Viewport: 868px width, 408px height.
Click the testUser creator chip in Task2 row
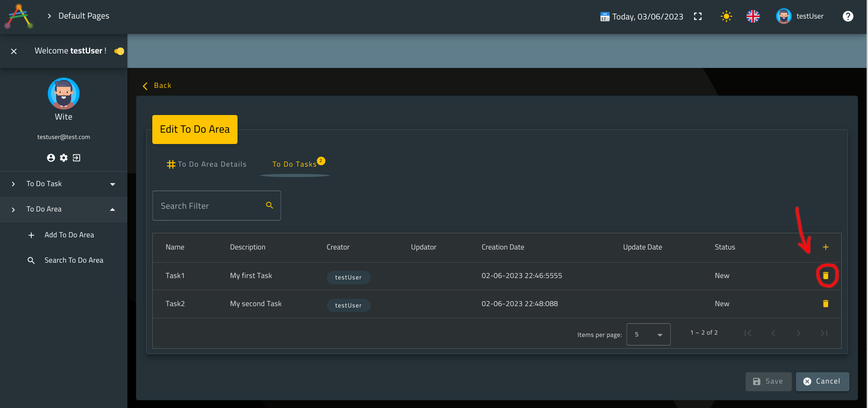tap(349, 305)
